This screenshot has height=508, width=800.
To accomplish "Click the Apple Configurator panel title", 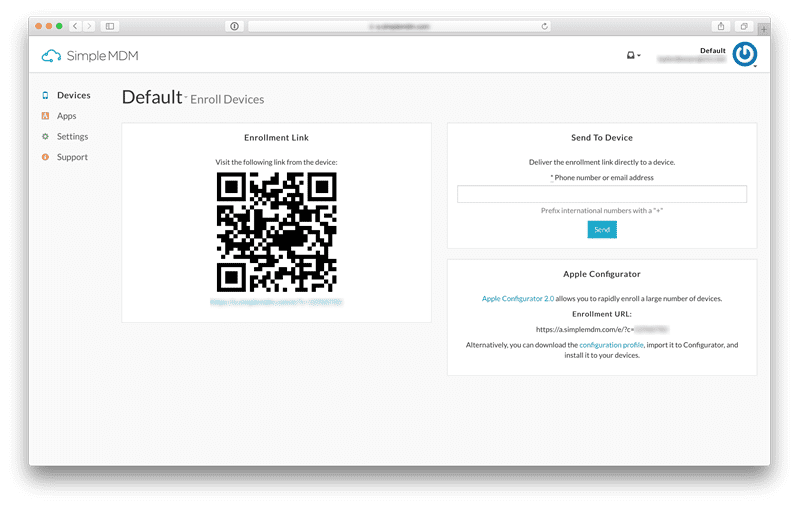I will pos(602,274).
